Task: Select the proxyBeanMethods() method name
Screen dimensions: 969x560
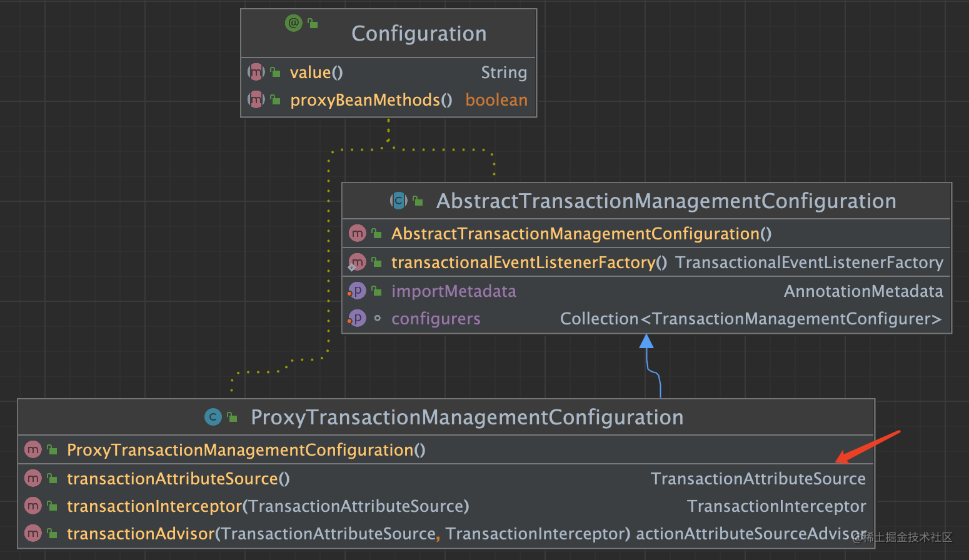Action: (371, 100)
